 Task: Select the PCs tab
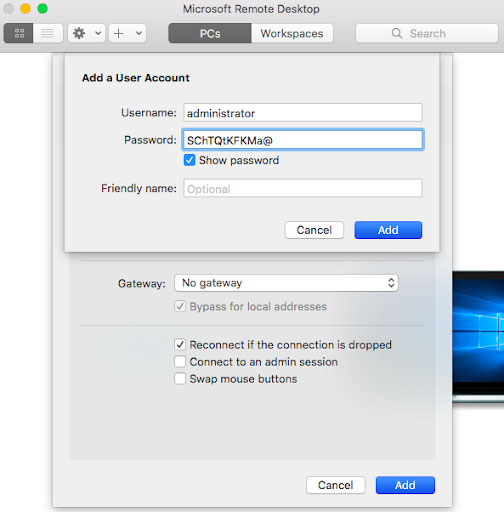point(210,33)
